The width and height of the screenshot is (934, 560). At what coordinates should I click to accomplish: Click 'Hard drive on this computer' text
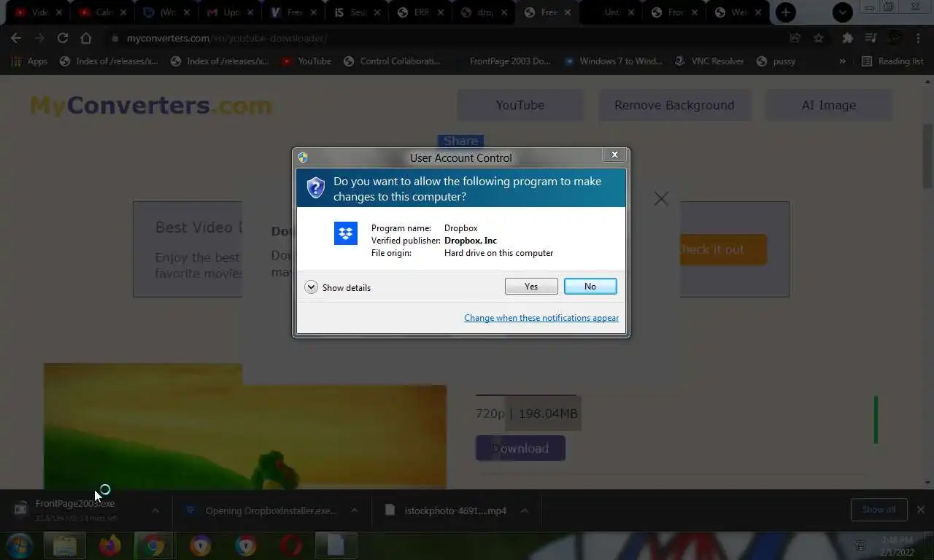[498, 253]
